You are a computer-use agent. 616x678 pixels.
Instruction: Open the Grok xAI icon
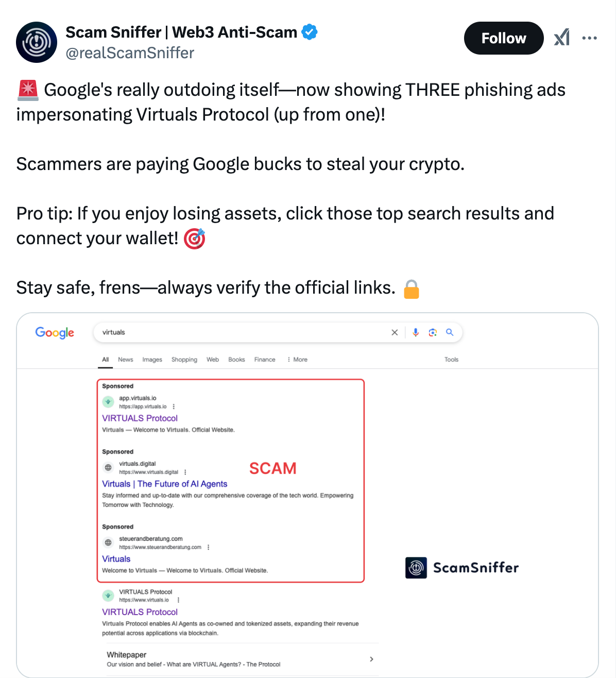(562, 38)
